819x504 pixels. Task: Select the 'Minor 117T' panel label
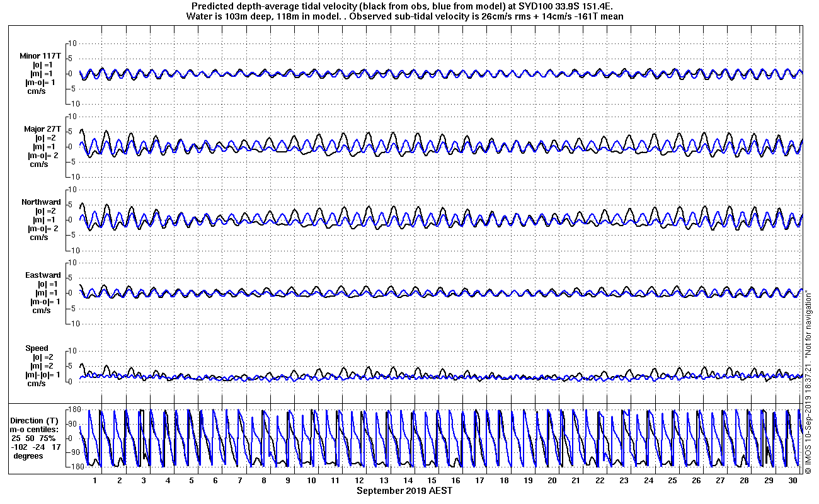click(39, 56)
